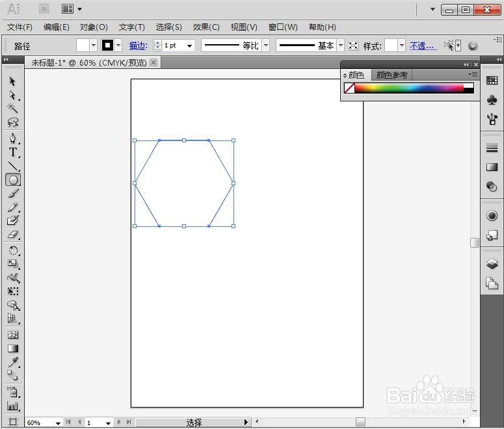
Task: Select the Selection (black arrow) tool
Action: (12, 81)
